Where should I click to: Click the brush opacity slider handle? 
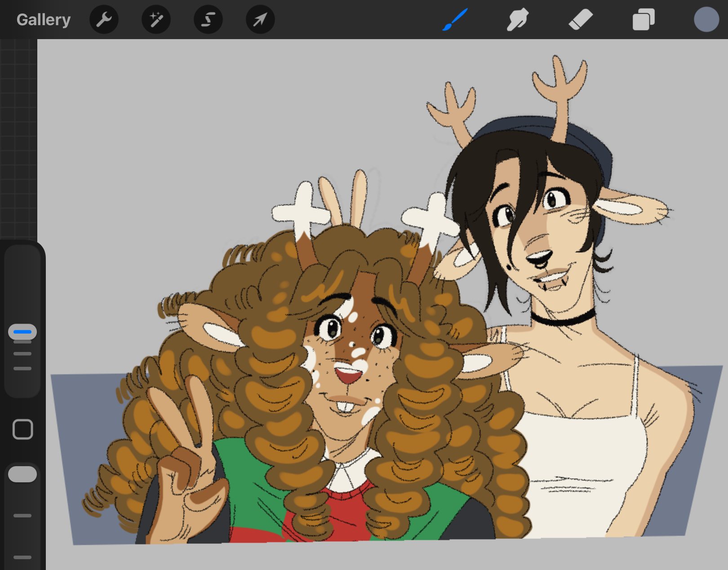click(x=22, y=474)
